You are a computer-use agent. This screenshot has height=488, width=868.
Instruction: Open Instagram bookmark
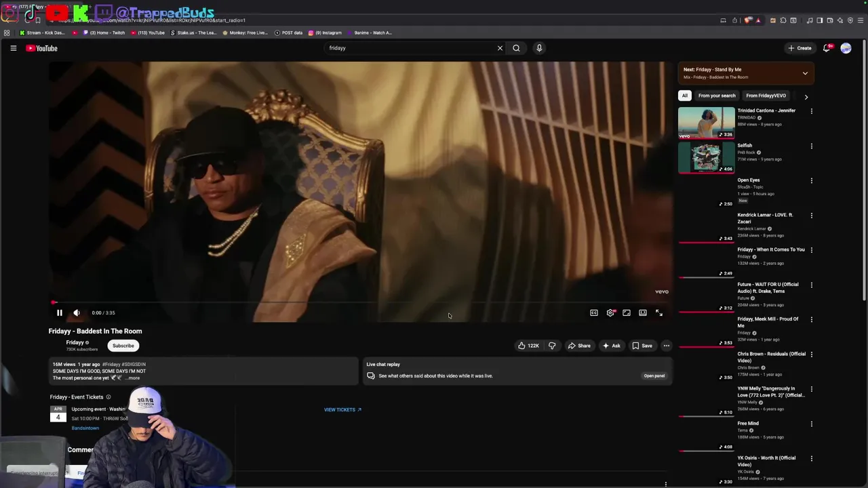pyautogui.click(x=325, y=33)
